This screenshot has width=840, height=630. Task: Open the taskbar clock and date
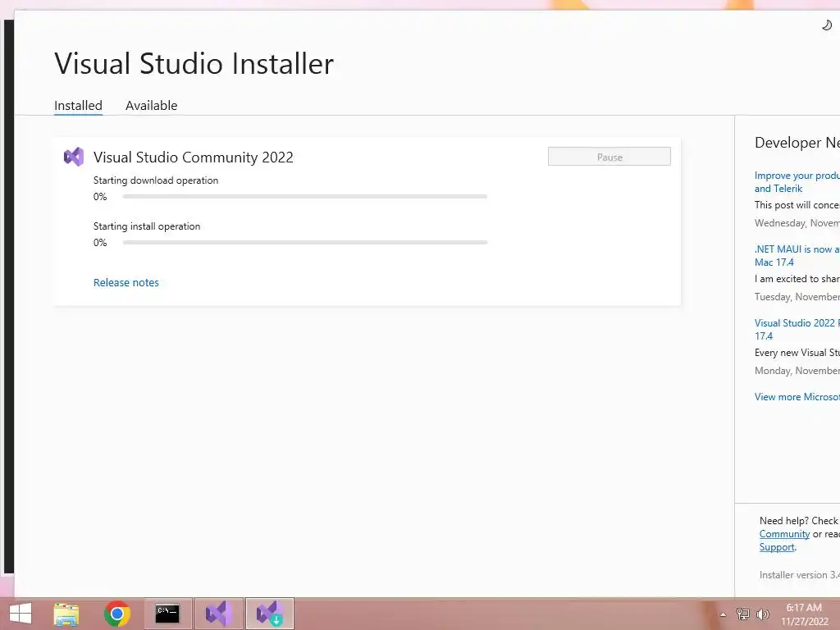(x=804, y=614)
